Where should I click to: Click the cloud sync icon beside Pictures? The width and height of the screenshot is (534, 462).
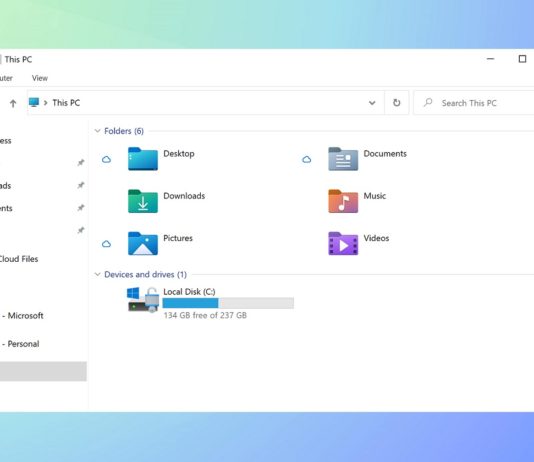[x=107, y=244]
